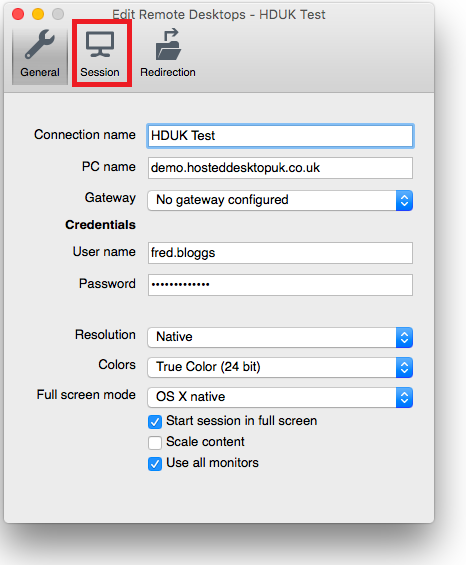Open the OS X native dropdown

pos(280,397)
